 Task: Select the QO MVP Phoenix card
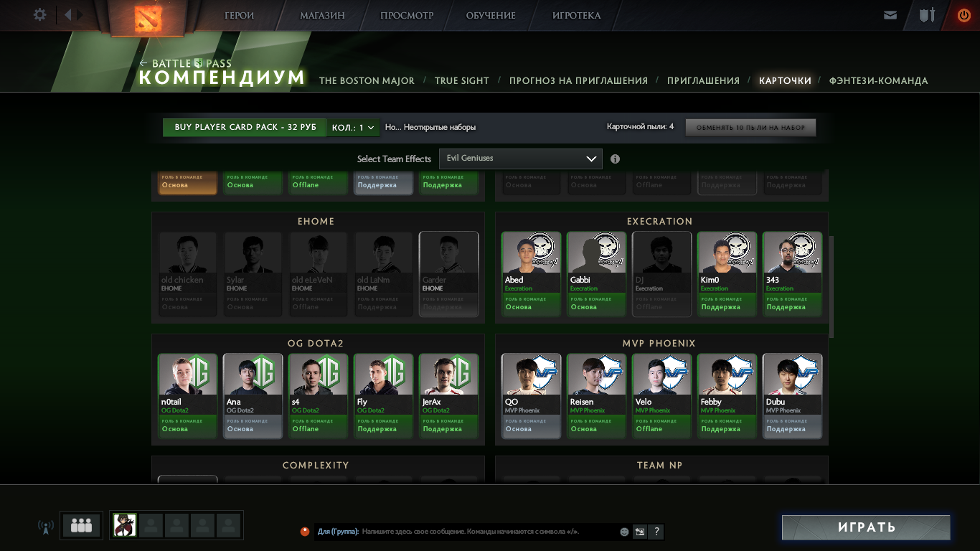(531, 396)
